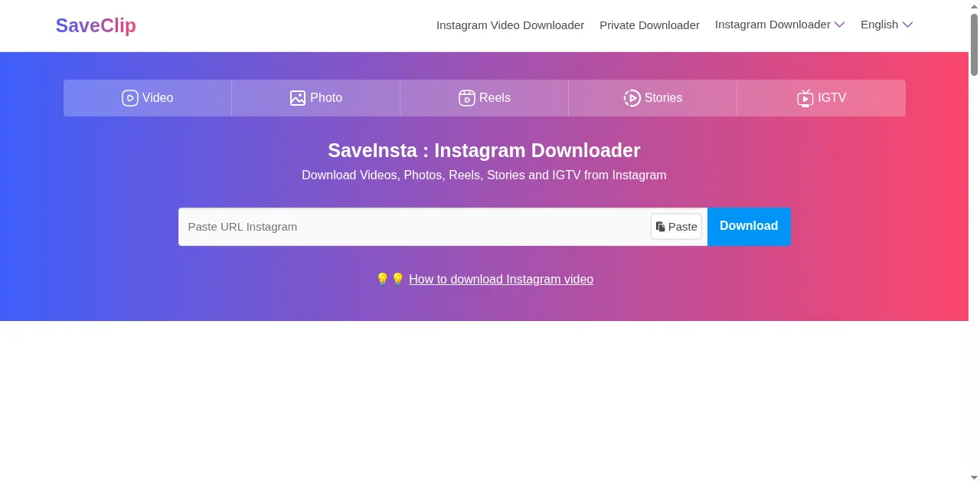Click the chevron next to English
The image size is (980, 485).
(x=908, y=25)
